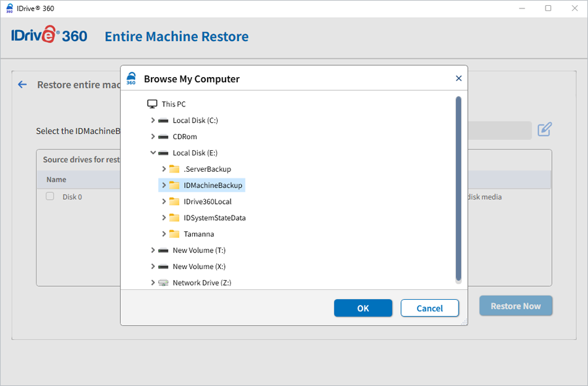Select the IDMachineBackup folder name
The width and height of the screenshot is (588, 386).
tap(213, 185)
